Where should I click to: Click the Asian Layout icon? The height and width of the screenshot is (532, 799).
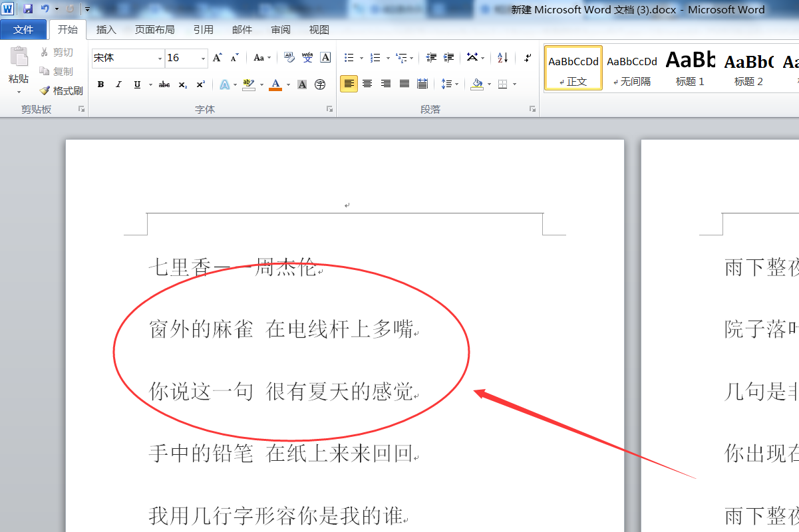(472, 58)
